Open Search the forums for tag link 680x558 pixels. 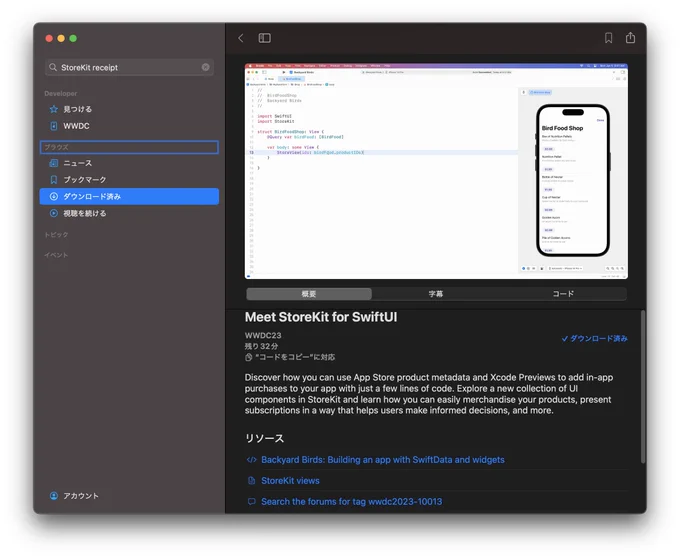tap(351, 502)
